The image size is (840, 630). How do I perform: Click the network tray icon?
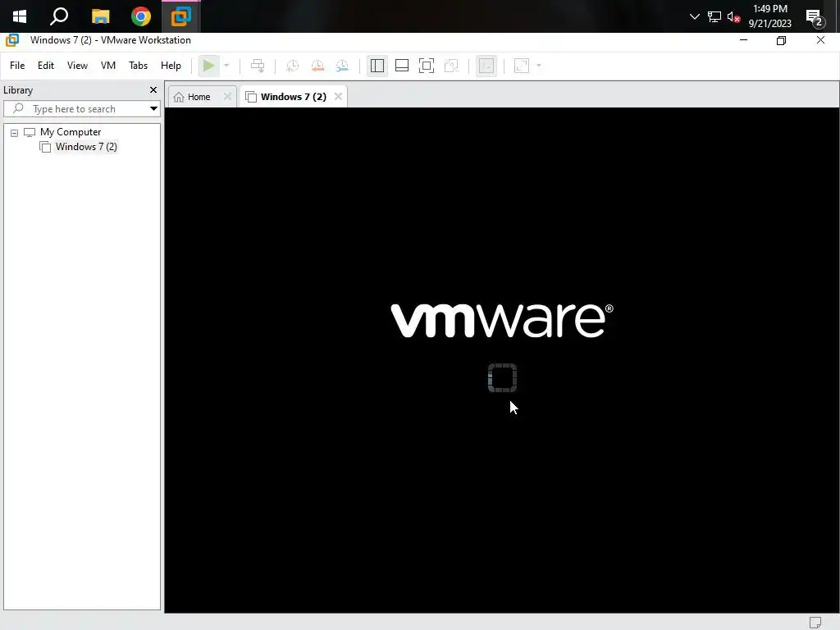tap(714, 16)
